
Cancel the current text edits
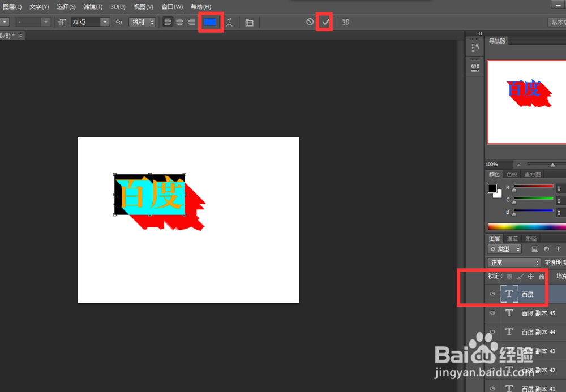pyautogui.click(x=310, y=22)
